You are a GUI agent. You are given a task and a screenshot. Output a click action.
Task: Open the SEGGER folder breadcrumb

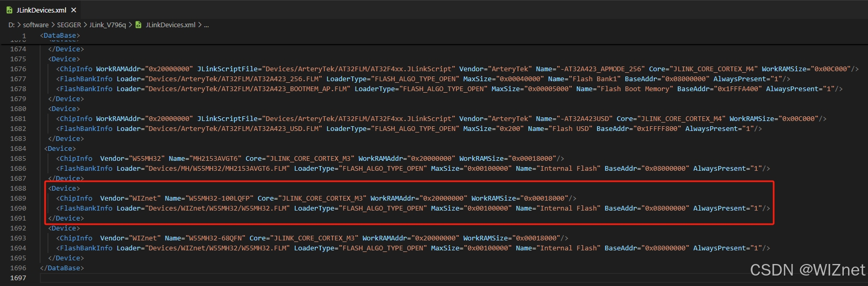click(x=69, y=25)
